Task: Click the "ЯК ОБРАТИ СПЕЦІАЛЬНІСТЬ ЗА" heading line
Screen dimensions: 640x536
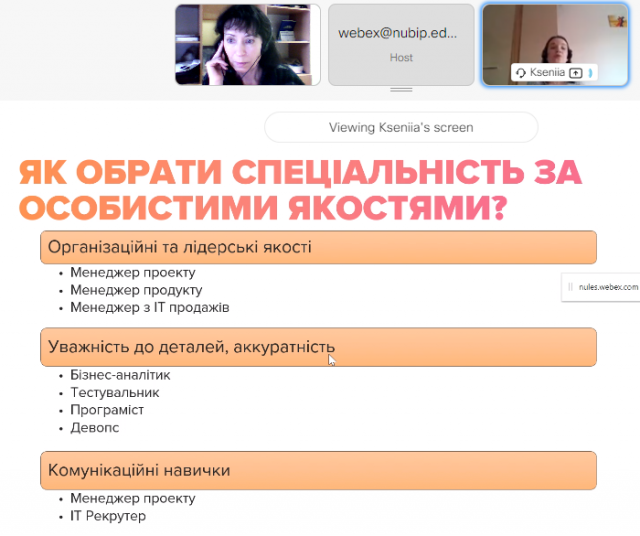Action: [300, 172]
